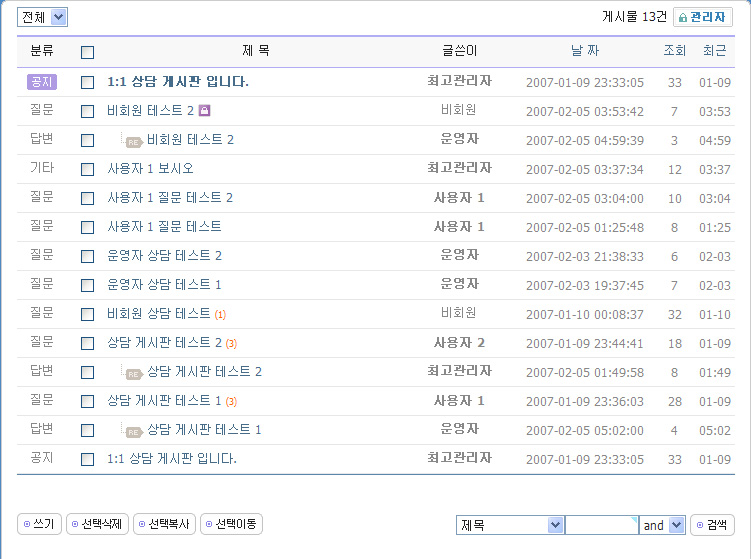Click the RE reply icon before 비회원 테스트 2

pos(134,141)
